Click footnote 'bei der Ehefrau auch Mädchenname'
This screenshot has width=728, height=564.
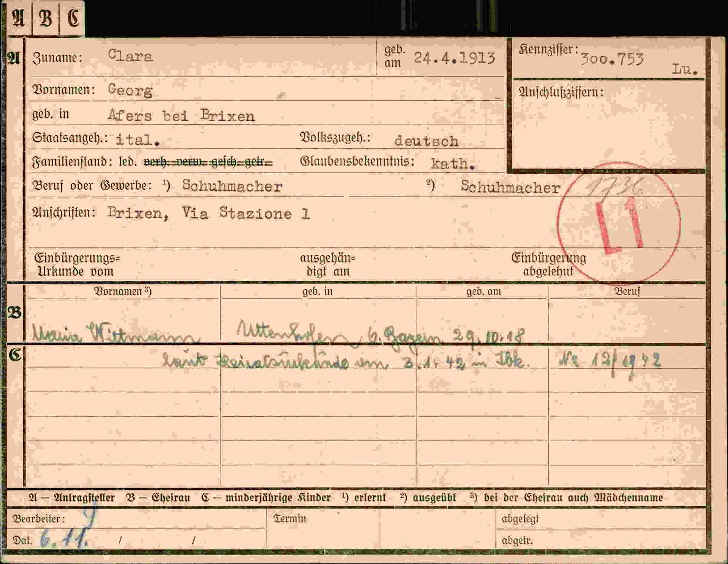point(573,497)
